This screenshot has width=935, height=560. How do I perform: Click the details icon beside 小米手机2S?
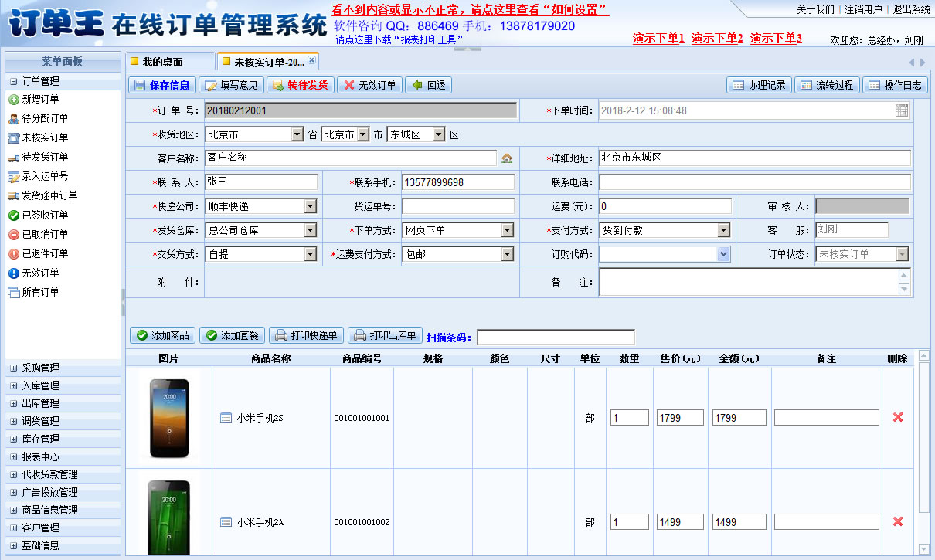click(226, 418)
